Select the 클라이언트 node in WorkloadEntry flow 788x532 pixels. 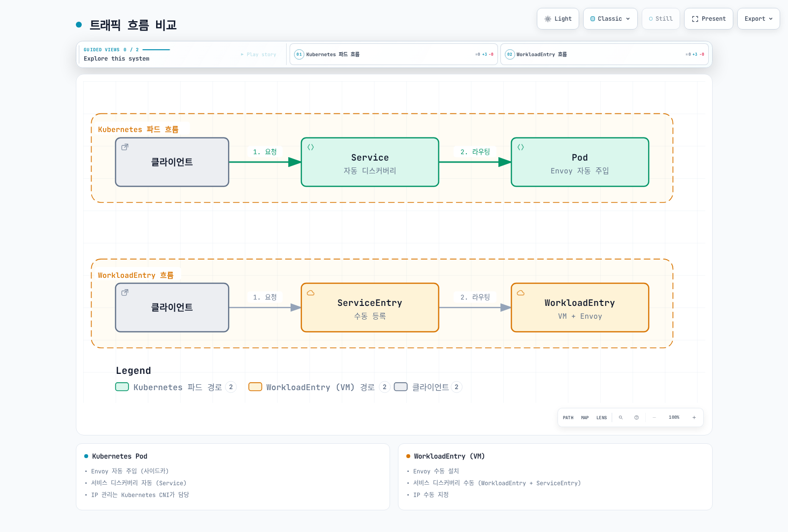point(172,307)
